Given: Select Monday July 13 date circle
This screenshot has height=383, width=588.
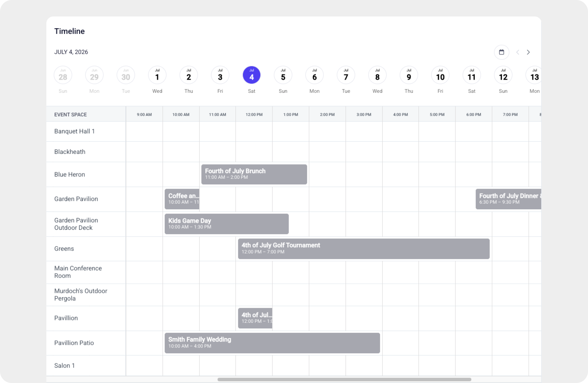Looking at the screenshot, I should coord(534,75).
